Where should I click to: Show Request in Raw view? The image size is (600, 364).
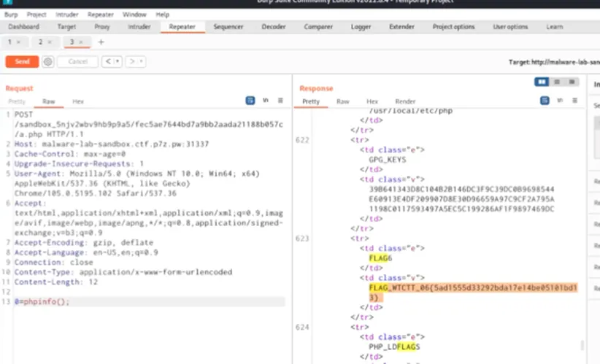click(49, 101)
